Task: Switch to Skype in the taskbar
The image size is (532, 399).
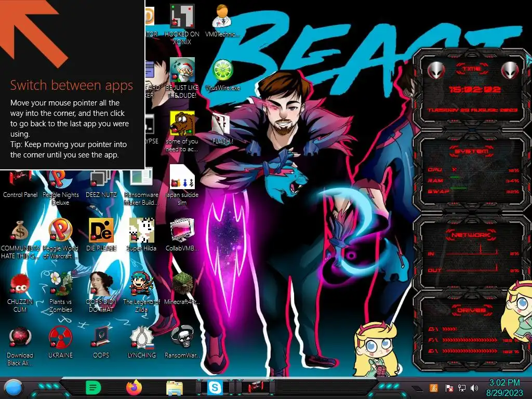Action: 215,388
